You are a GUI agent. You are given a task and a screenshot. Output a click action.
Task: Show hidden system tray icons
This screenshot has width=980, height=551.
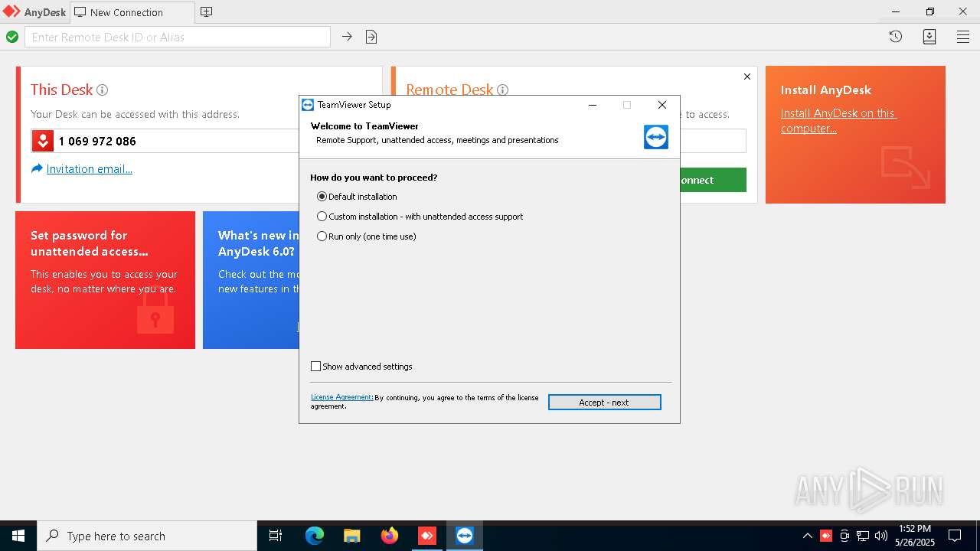(807, 536)
